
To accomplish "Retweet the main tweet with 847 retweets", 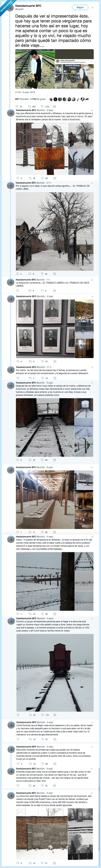I will 30,106.
